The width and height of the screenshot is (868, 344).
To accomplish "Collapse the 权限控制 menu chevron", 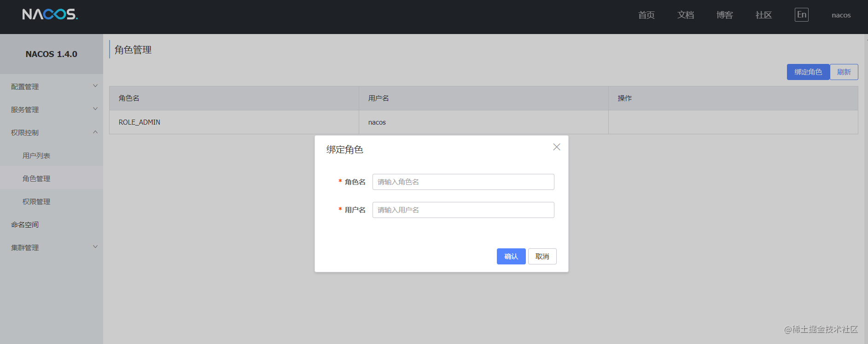I will (x=95, y=132).
